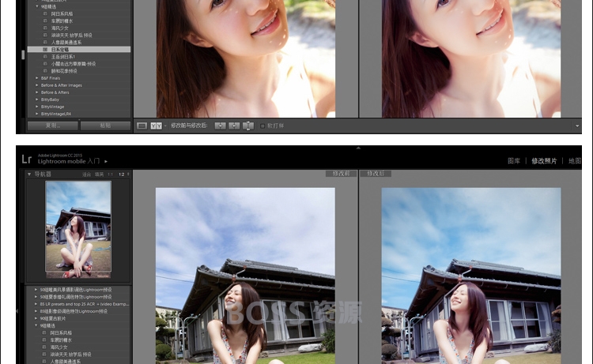This screenshot has width=593, height=364.
Task: Expand the Before & After Images folder
Action: click(x=37, y=85)
